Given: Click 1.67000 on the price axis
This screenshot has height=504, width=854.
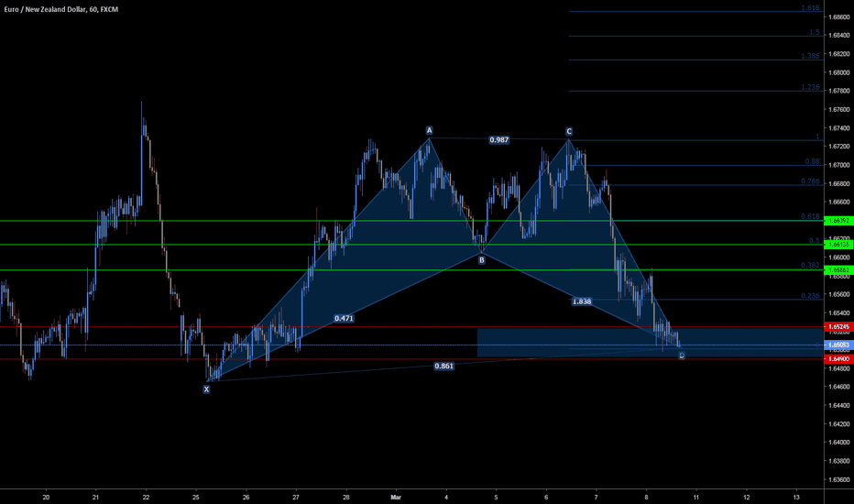Looking at the screenshot, I should pos(838,165).
